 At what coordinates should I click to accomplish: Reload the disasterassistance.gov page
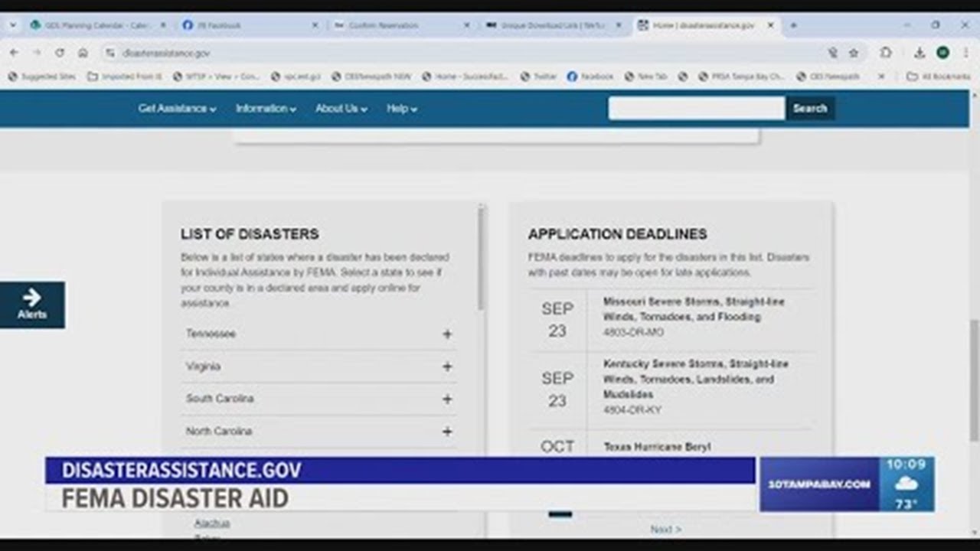[x=59, y=53]
